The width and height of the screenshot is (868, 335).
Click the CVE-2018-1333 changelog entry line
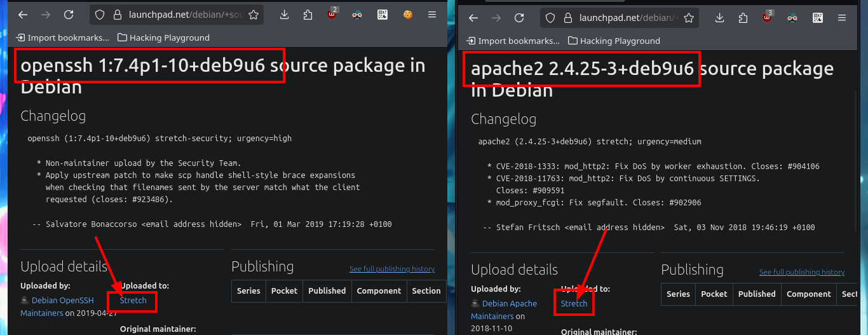click(653, 167)
